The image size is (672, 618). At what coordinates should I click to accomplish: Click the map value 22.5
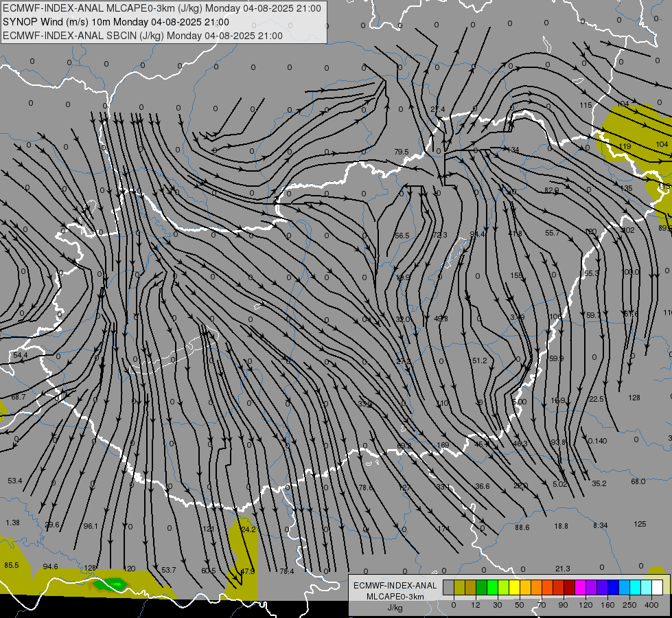point(596,399)
